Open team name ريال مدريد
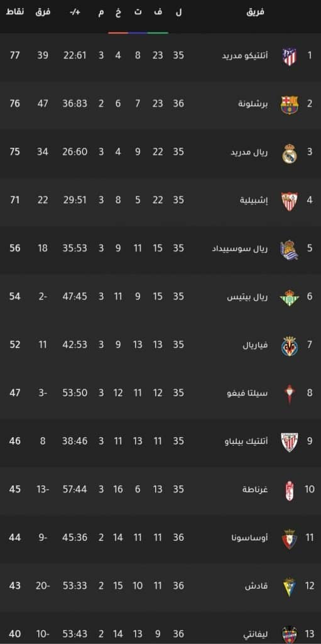 tap(249, 152)
